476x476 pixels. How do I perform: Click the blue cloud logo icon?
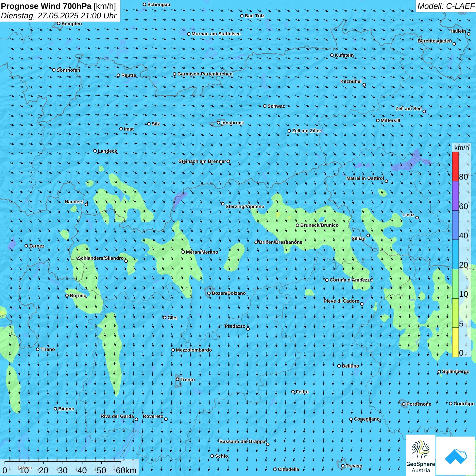[x=456, y=456]
